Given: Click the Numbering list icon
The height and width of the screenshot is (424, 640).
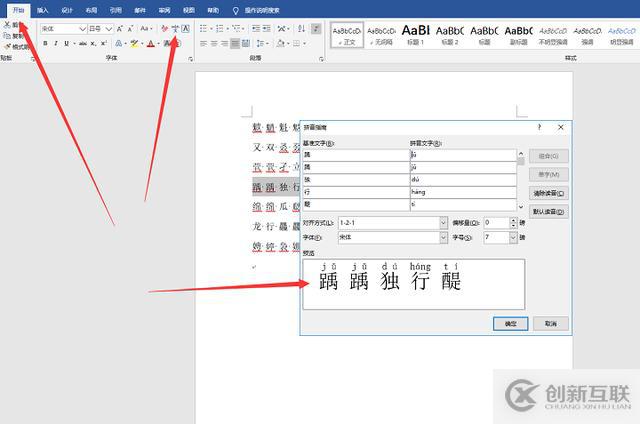Looking at the screenshot, I should click(219, 29).
